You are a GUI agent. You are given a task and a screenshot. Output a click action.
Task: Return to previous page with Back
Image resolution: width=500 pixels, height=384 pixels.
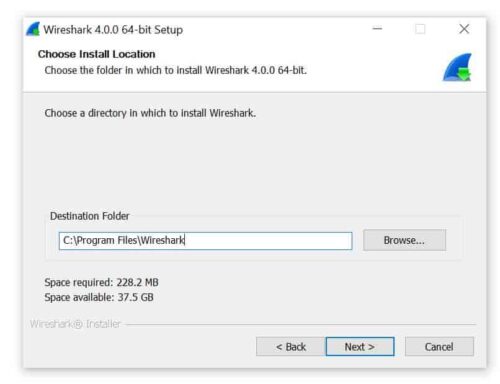(291, 347)
